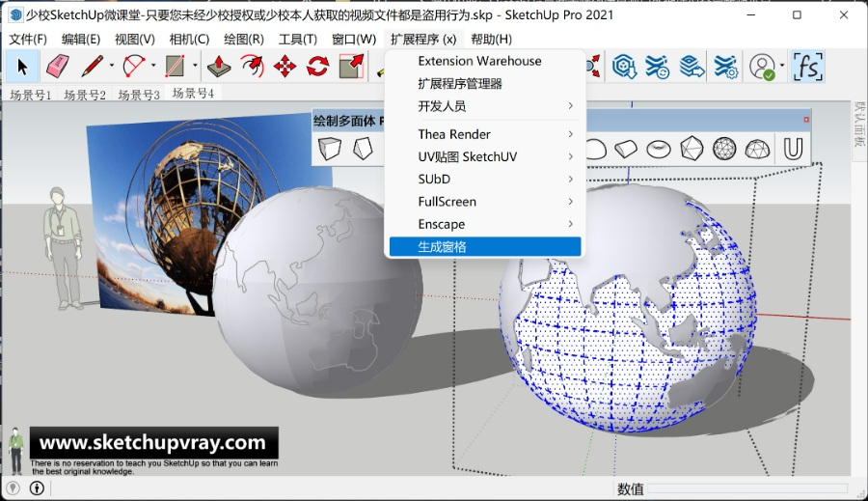The height and width of the screenshot is (501, 868).
Task: Switch to scene tab 场景号1
Action: (31, 95)
